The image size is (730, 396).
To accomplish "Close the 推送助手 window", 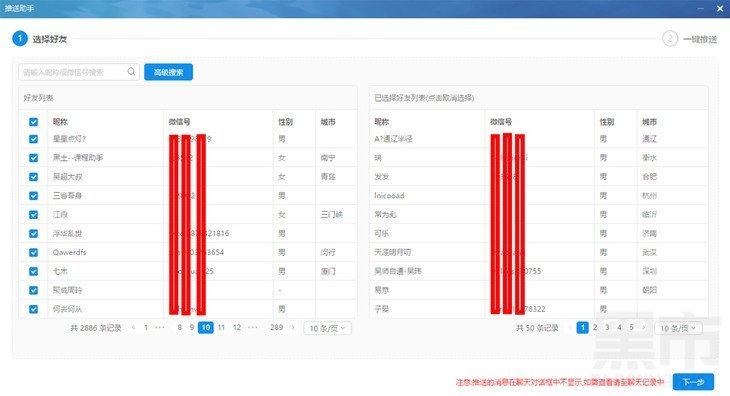I will [720, 8].
